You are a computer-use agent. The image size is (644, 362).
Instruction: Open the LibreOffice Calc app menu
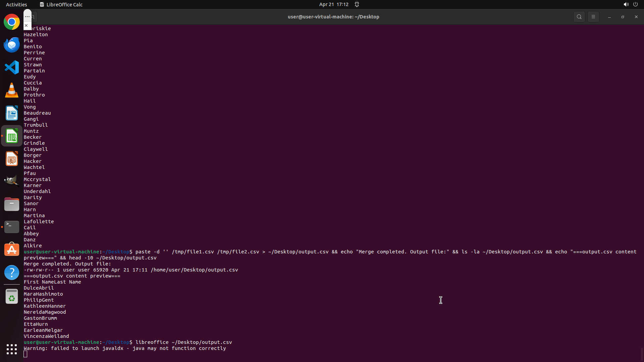coord(61,4)
